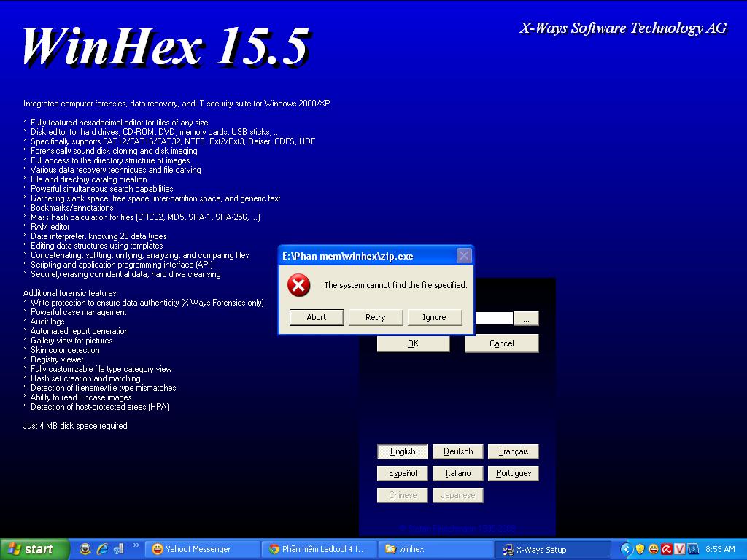Click the "Audit logs" feature line

(x=47, y=322)
